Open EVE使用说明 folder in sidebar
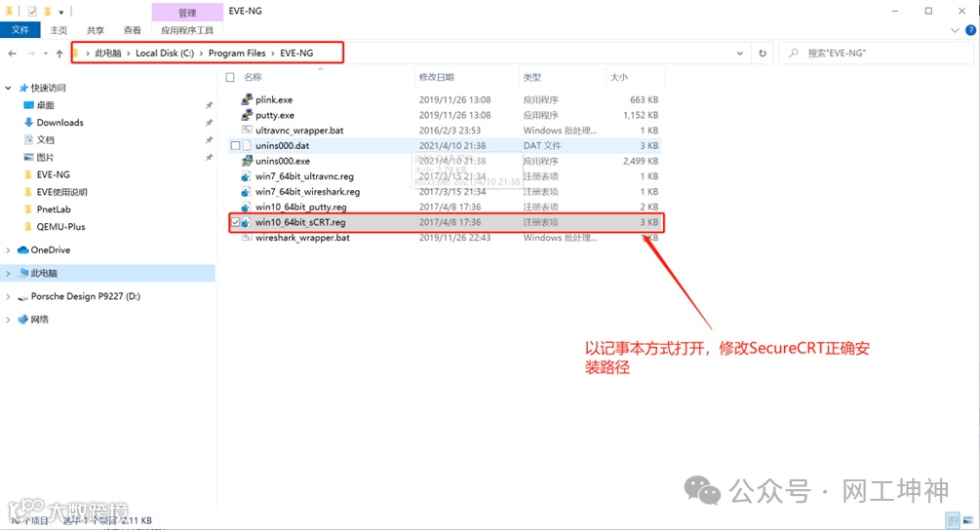This screenshot has height=530, width=980. point(61,192)
